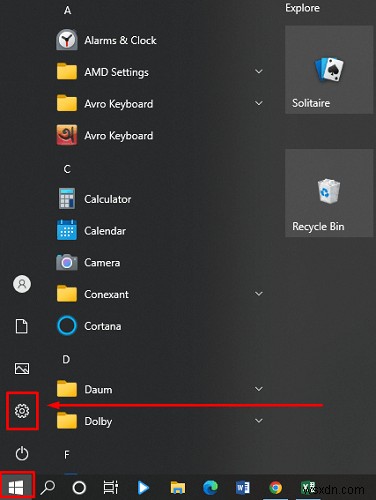The width and height of the screenshot is (376, 500).
Task: Click the Camera label
Action: click(102, 263)
